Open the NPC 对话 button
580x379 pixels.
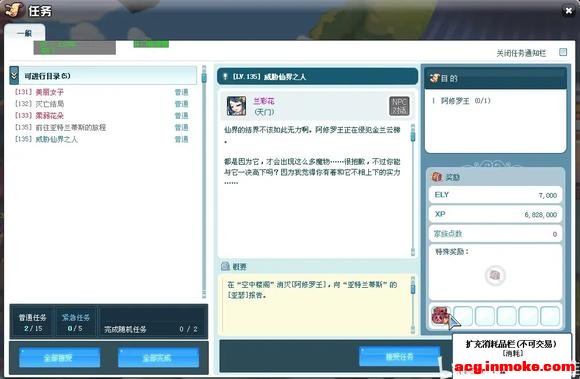click(399, 106)
